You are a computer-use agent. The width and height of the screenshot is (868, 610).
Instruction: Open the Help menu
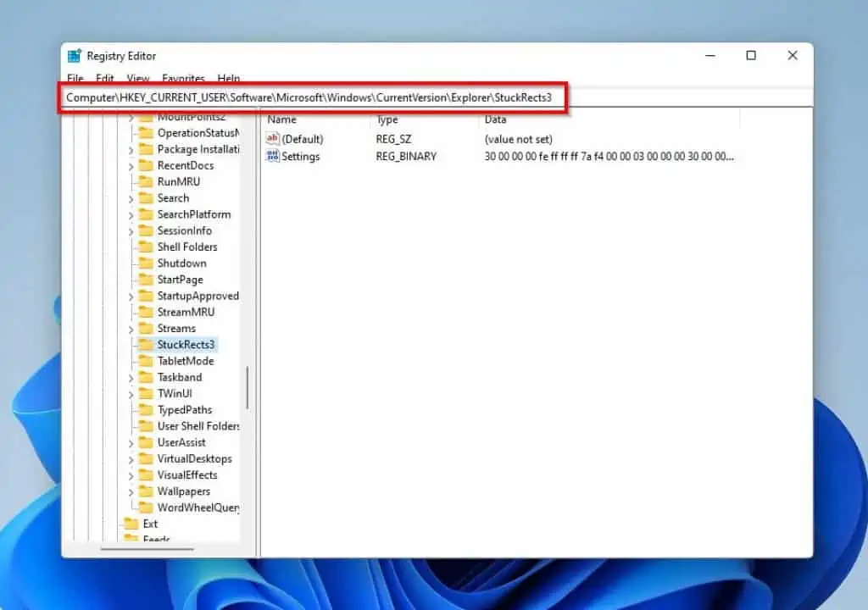tap(229, 78)
